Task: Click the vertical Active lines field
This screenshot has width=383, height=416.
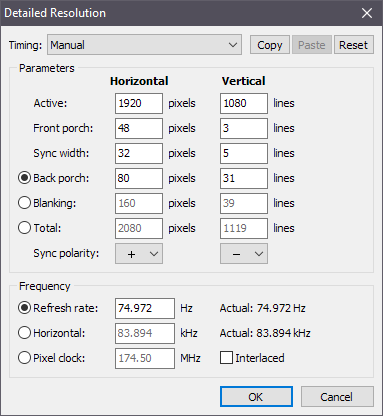Action: tap(244, 103)
